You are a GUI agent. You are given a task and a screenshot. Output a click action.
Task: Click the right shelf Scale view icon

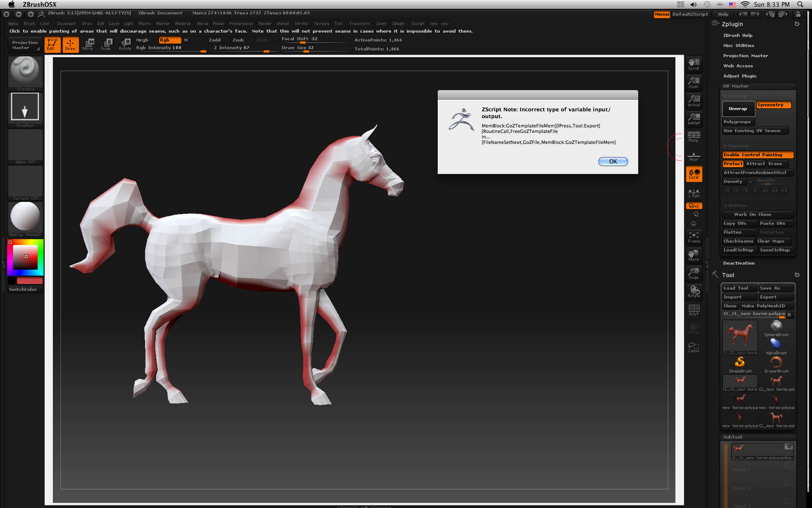[x=694, y=273]
